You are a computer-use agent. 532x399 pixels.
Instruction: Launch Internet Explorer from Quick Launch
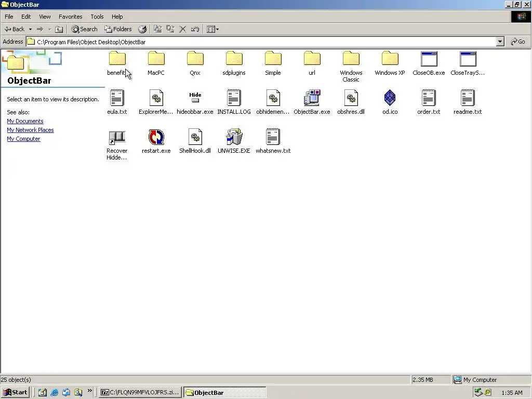click(54, 393)
